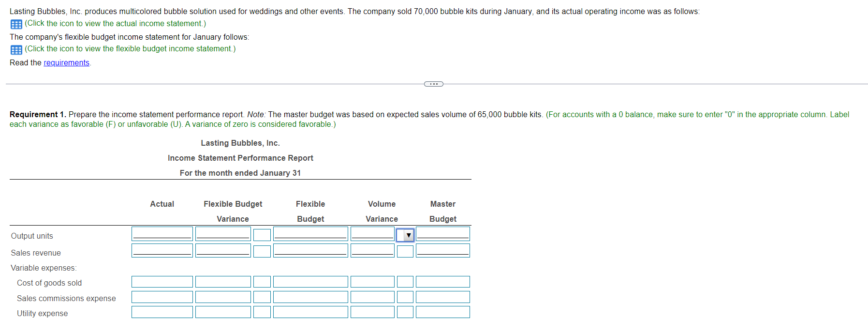Click Sales revenue Master Budget field
Screen dimensions: 868x319
click(x=443, y=250)
